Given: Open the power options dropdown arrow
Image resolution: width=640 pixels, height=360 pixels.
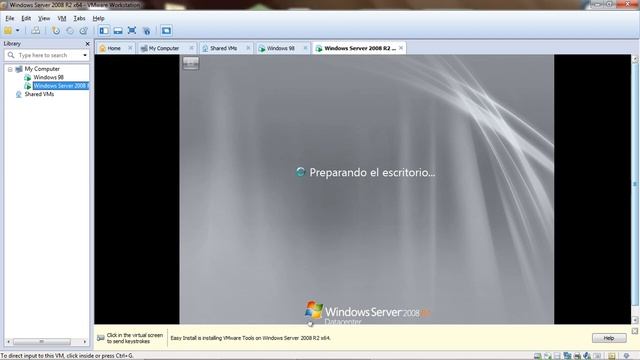Looking at the screenshot, I should point(18,30).
